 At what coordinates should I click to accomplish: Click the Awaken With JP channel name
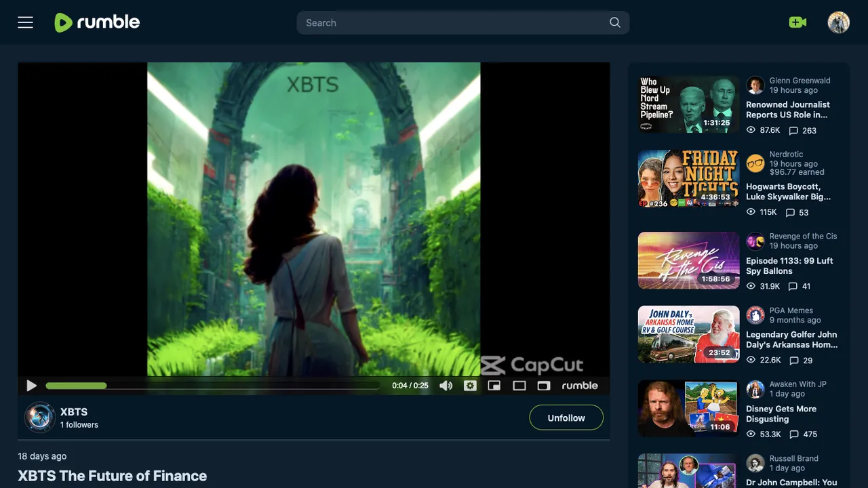[x=798, y=384]
